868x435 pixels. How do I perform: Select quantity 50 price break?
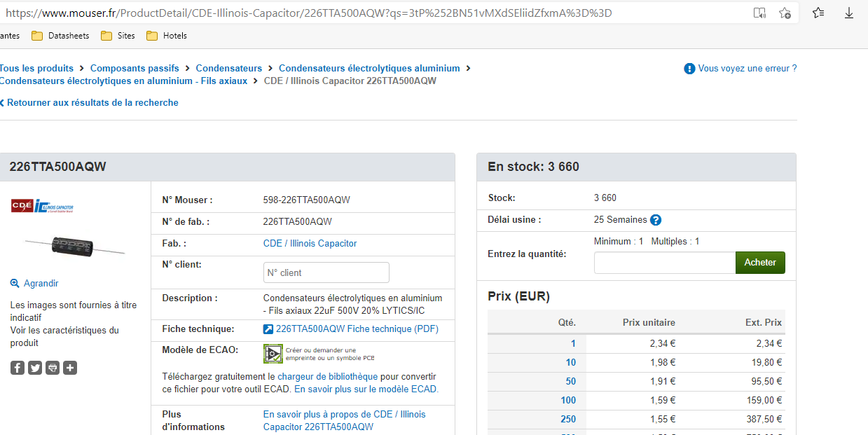tap(571, 381)
